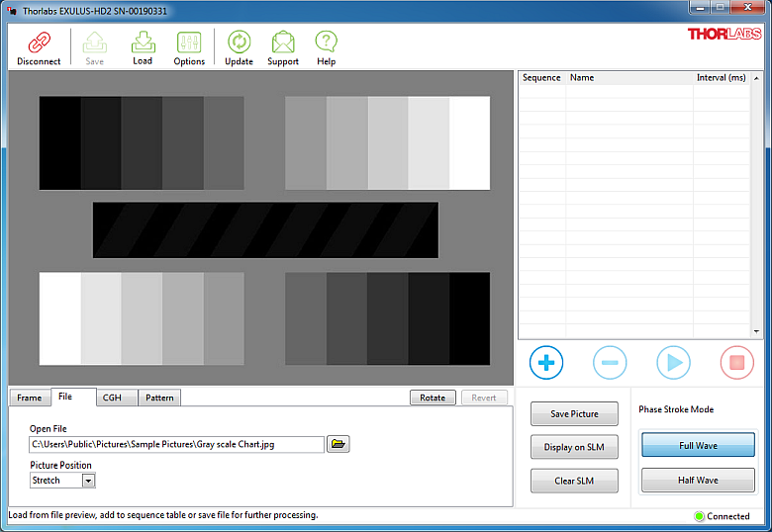Viewport: 772px width, 532px height.
Task: Click the status bar hint text
Action: 163,515
